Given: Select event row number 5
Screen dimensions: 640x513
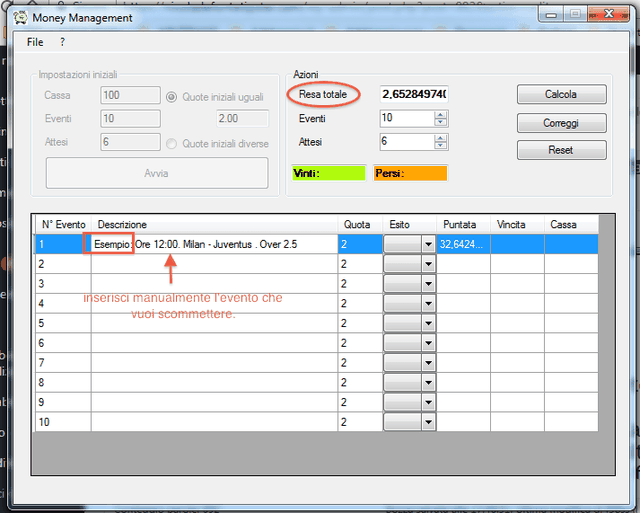Looking at the screenshot, I should click(63, 323).
